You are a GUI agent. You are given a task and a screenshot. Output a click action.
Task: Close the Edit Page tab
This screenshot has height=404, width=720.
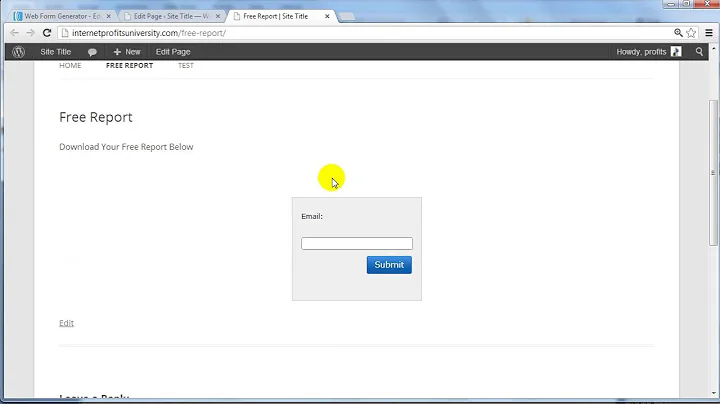point(218,16)
